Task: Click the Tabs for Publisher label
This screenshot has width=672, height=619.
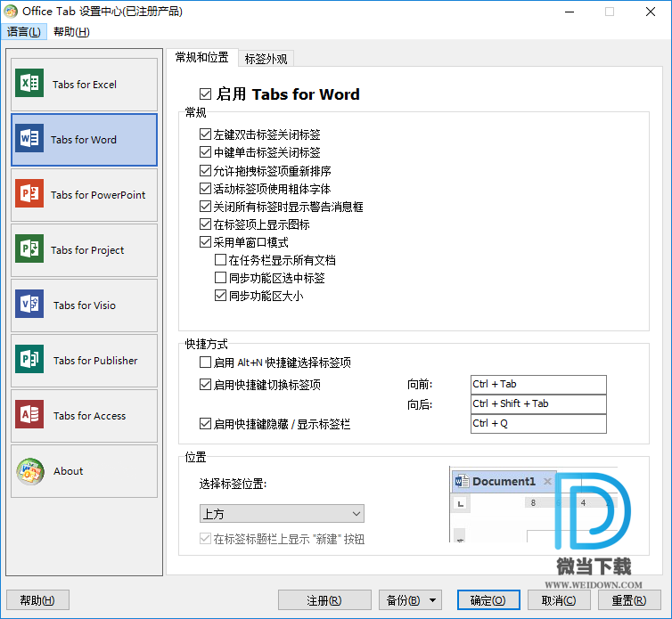Action: (95, 361)
